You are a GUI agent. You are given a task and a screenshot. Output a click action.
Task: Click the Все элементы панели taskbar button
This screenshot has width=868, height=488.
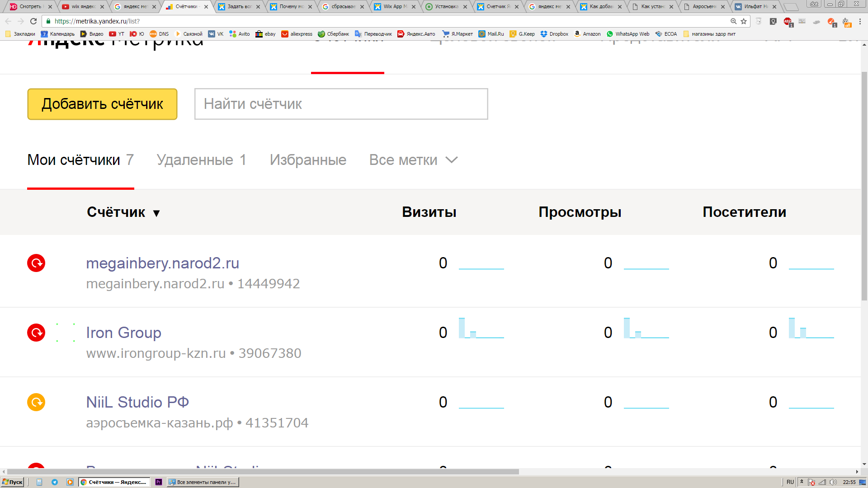coord(203,482)
